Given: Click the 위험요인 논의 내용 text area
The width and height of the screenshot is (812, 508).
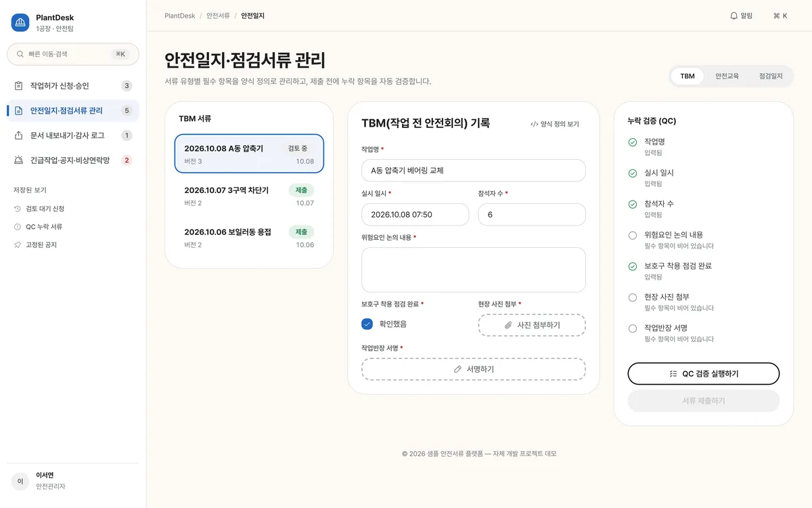Looking at the screenshot, I should pos(474,270).
